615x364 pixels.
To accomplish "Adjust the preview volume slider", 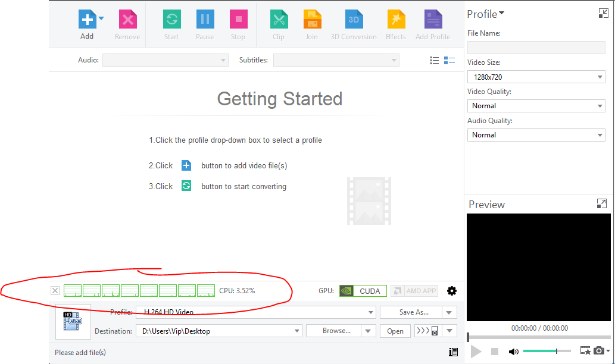I will tap(547, 351).
